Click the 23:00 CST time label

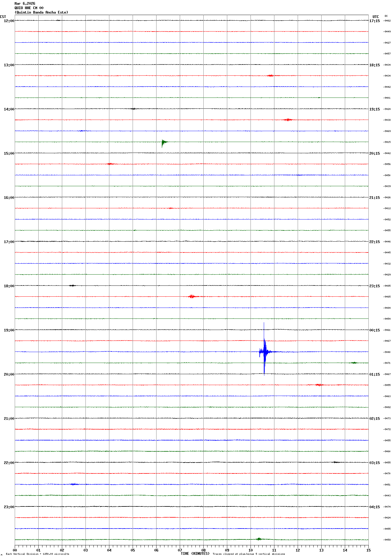click(9, 507)
